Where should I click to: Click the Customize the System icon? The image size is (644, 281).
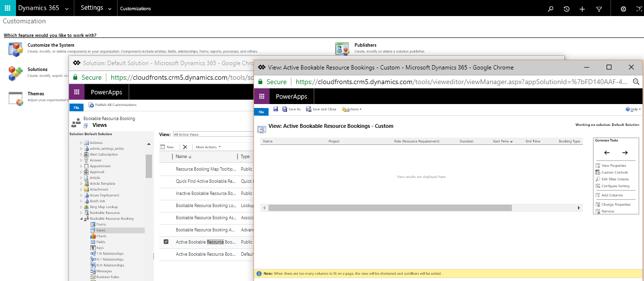tap(16, 49)
